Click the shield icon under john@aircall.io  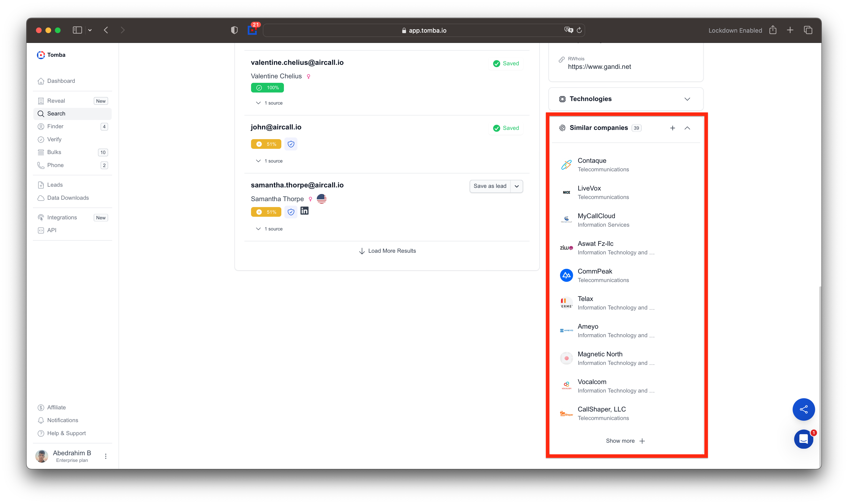pyautogui.click(x=291, y=144)
